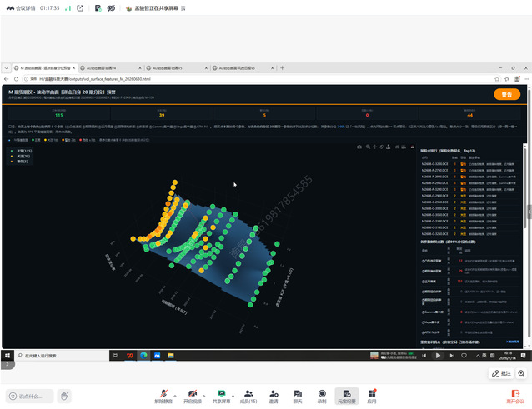Open the 成员(15) members list
Viewport: 532px width, 409px height.
pyautogui.click(x=248, y=397)
